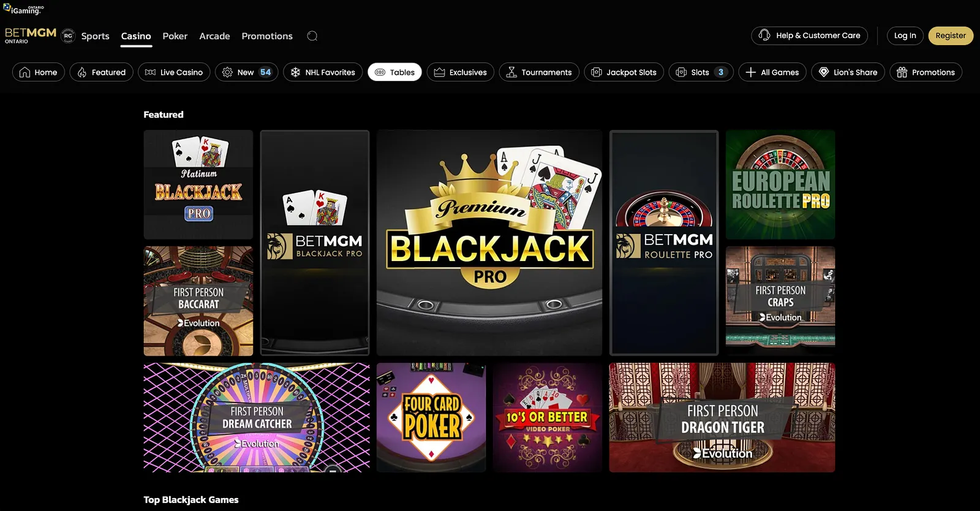Click the Log In button

pos(905,36)
